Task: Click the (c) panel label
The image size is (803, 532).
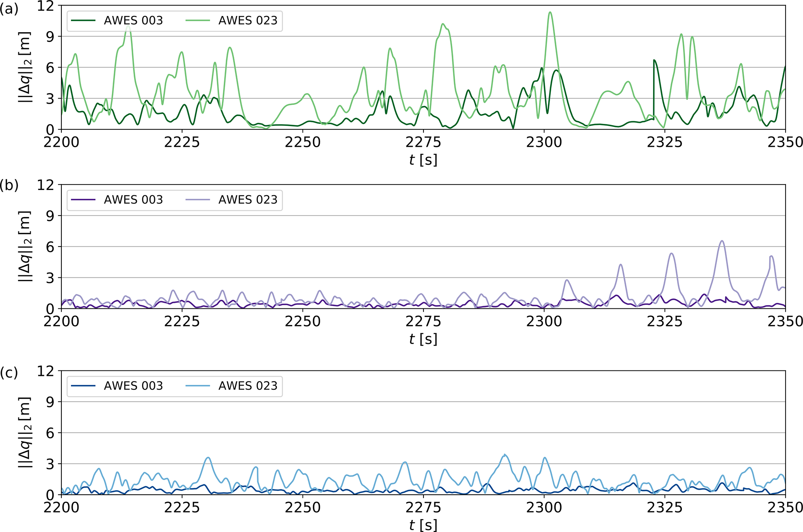Action: 9,372
